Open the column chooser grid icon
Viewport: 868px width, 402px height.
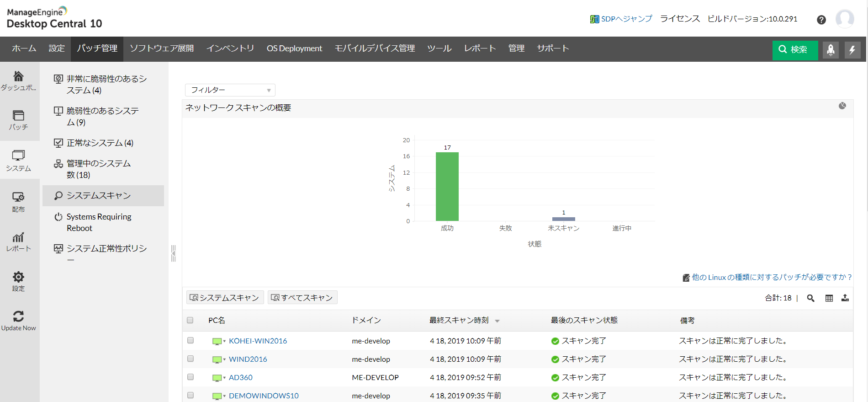coord(829,298)
